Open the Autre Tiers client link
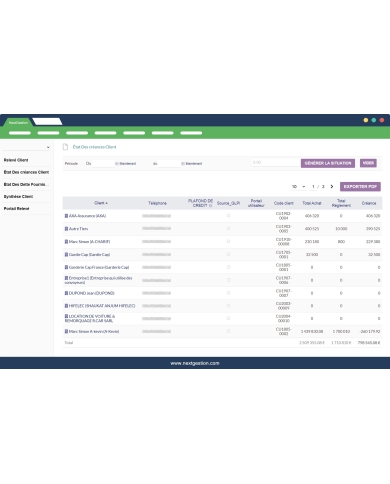The width and height of the screenshot is (390, 484). click(78, 229)
